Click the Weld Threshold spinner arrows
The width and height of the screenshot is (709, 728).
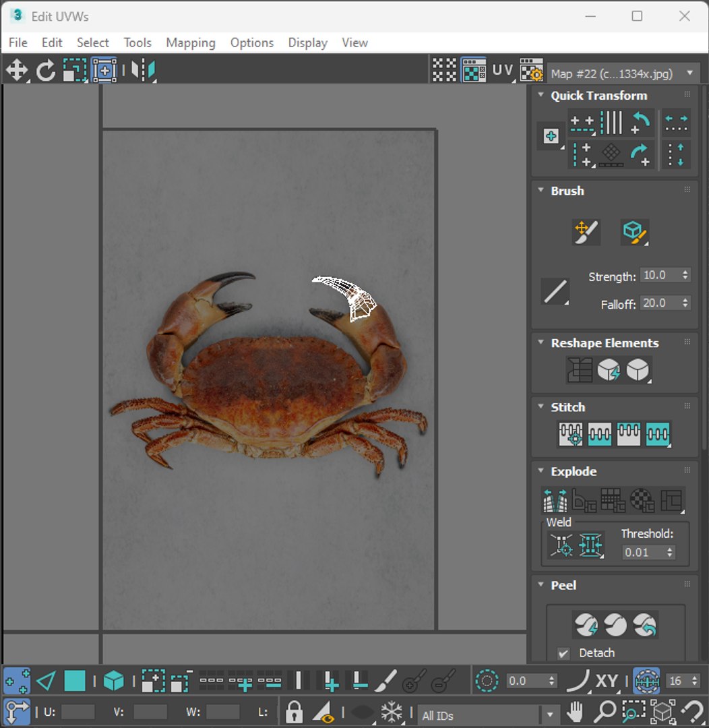coord(669,552)
